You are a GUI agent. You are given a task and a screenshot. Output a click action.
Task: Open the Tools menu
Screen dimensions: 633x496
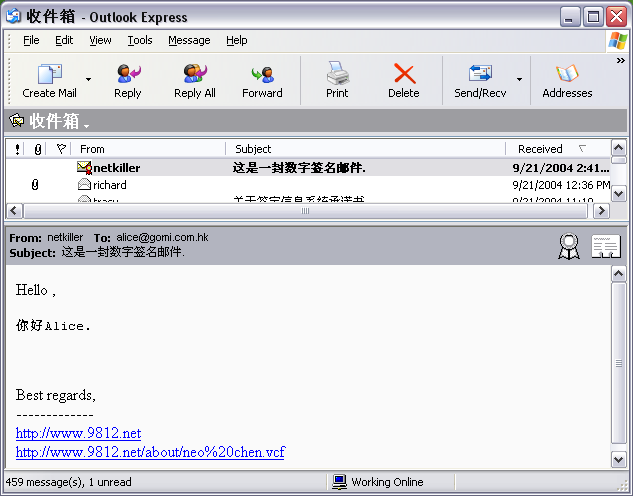point(140,40)
